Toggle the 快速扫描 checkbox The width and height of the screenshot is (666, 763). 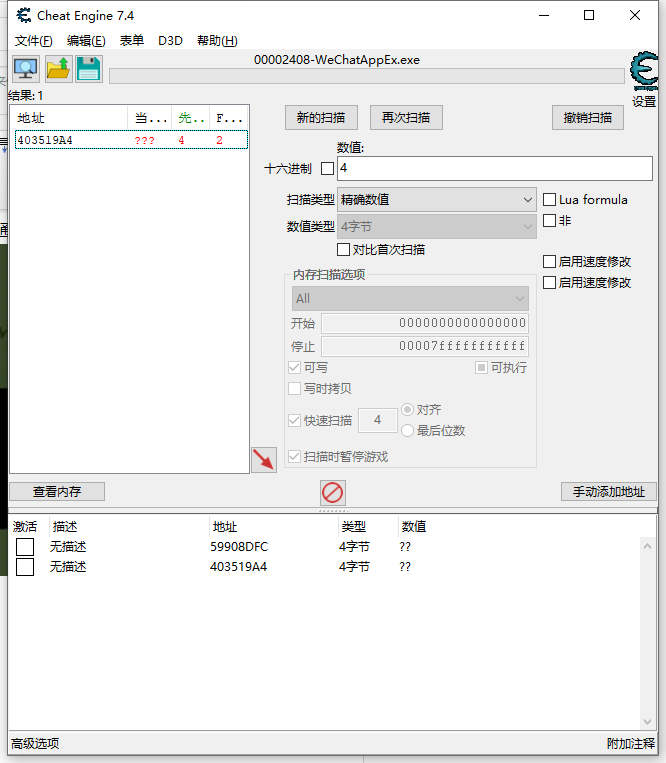pos(294,420)
